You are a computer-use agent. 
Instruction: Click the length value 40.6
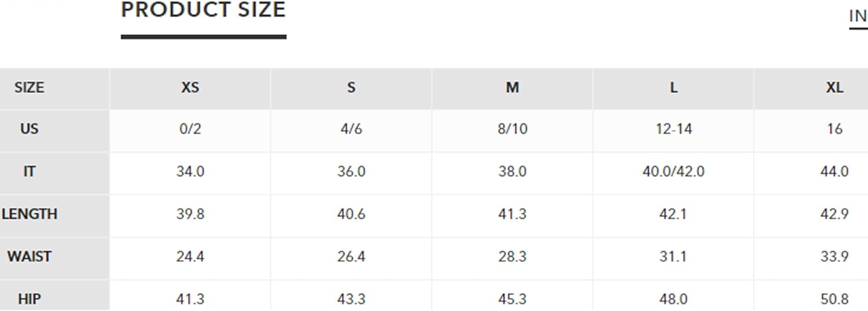pos(351,214)
